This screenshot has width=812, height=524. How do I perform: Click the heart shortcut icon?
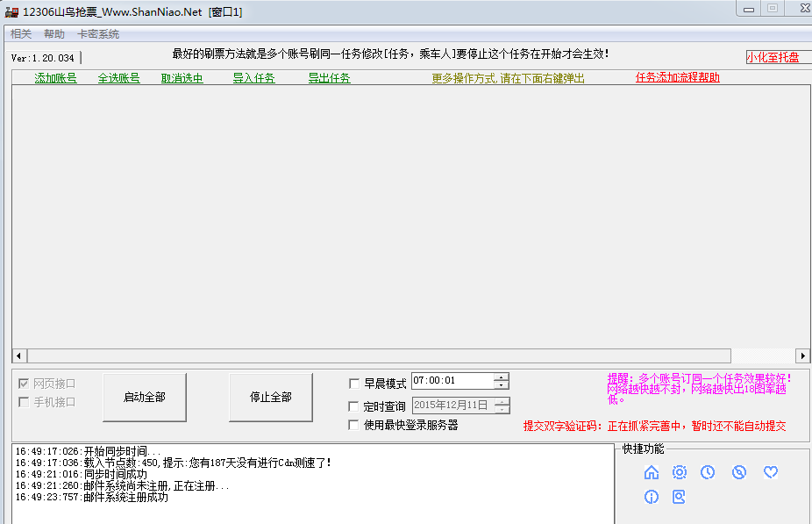[x=771, y=472]
